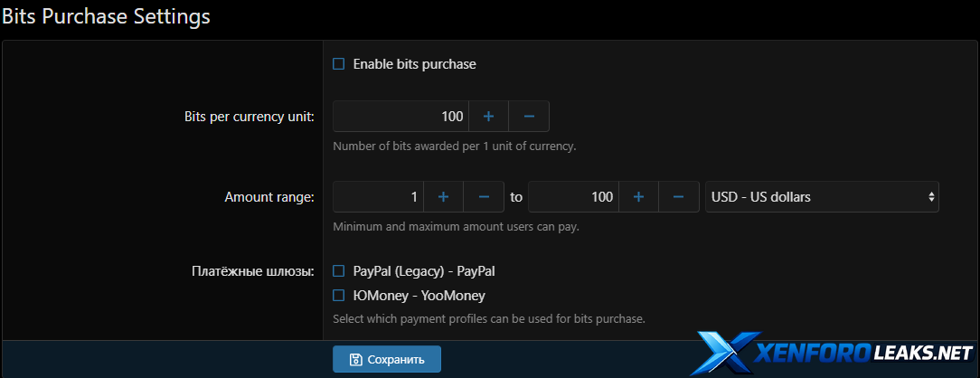
Task: Click plus on minimum amount field
Action: tap(443, 197)
